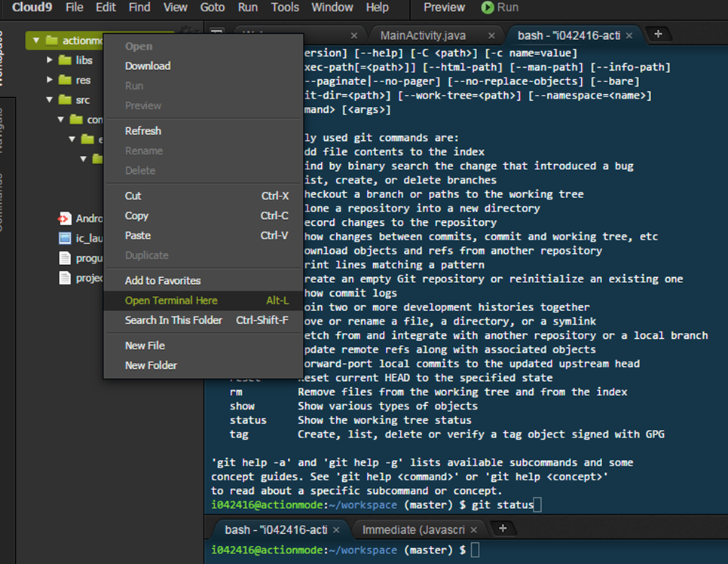This screenshot has width=728, height=564.
Task: Close the Immediate (Javascript) tab
Action: pyautogui.click(x=473, y=529)
